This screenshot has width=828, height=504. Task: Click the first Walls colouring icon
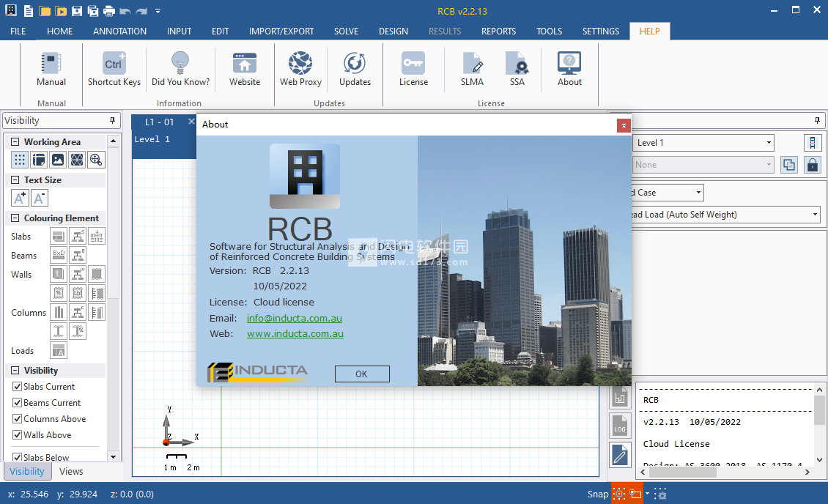59,274
